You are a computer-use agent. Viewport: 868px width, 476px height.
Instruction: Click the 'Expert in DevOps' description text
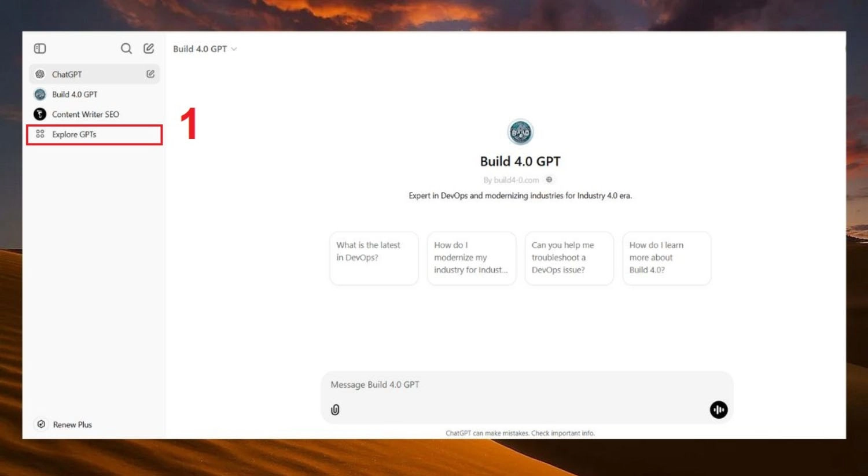520,195
